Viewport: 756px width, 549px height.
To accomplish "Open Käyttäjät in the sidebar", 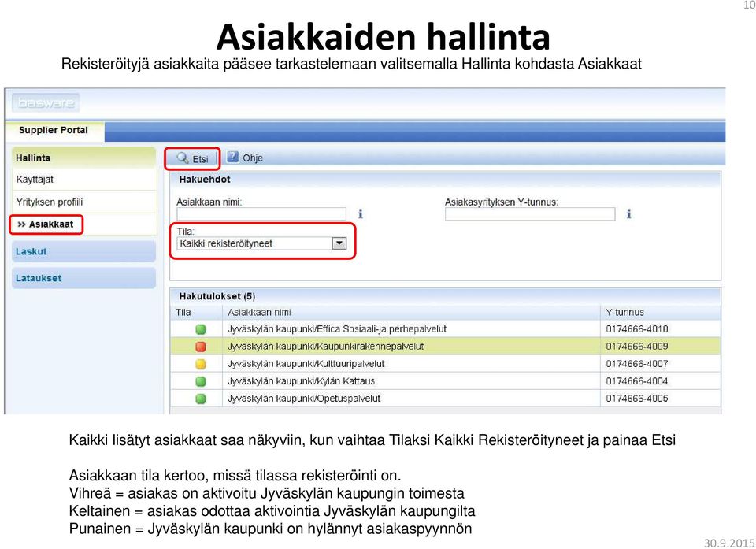I will [83, 180].
